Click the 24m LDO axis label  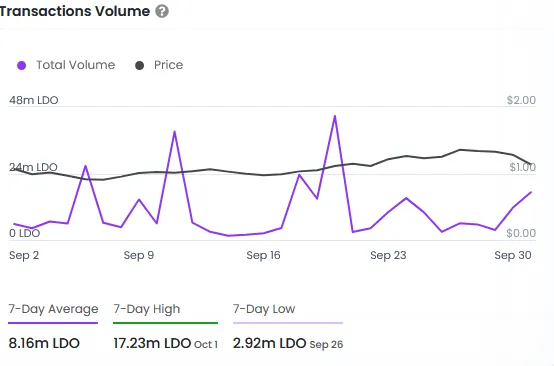click(34, 167)
